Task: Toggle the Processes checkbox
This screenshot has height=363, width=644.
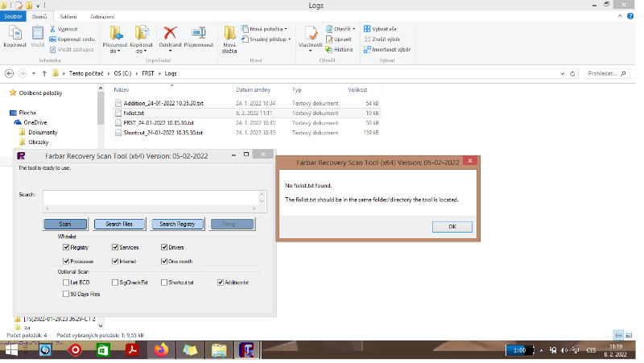Action: (66, 261)
